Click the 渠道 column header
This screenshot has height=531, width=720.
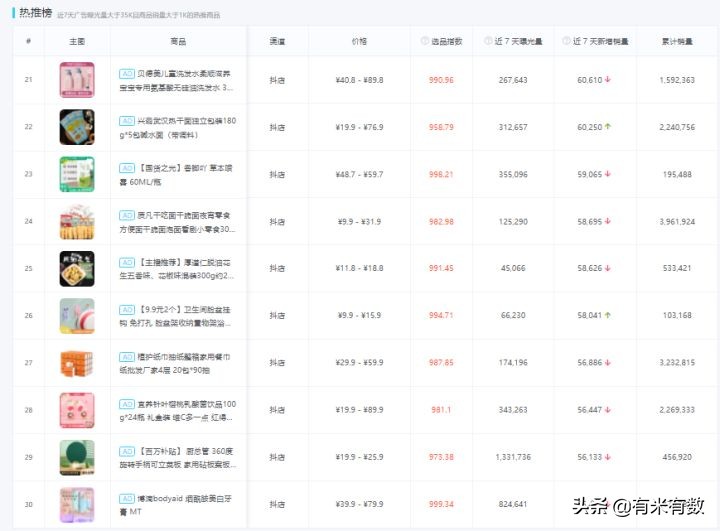(277, 41)
